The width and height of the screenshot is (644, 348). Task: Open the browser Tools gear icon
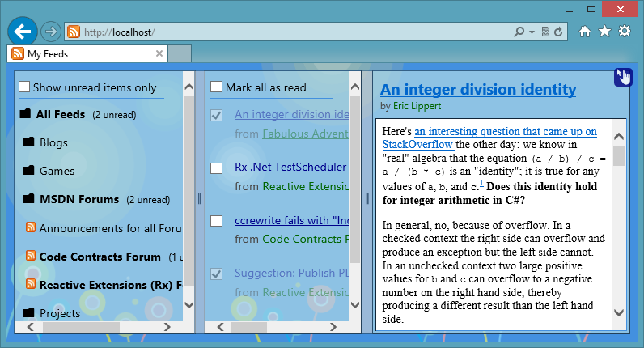point(625,32)
